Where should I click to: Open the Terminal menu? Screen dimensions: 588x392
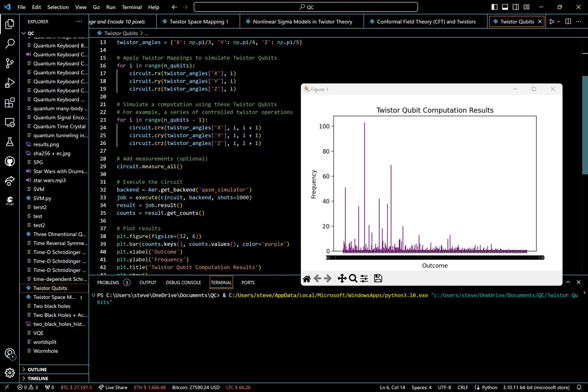click(131, 7)
